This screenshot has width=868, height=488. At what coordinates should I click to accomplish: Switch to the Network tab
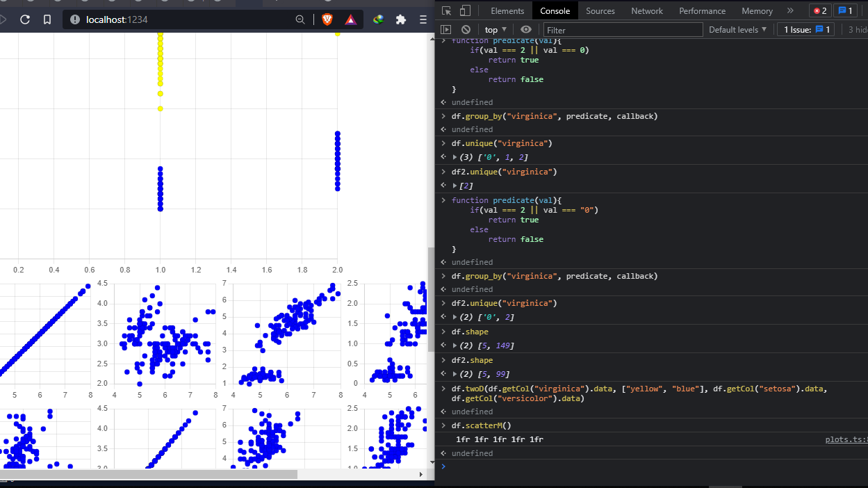646,10
